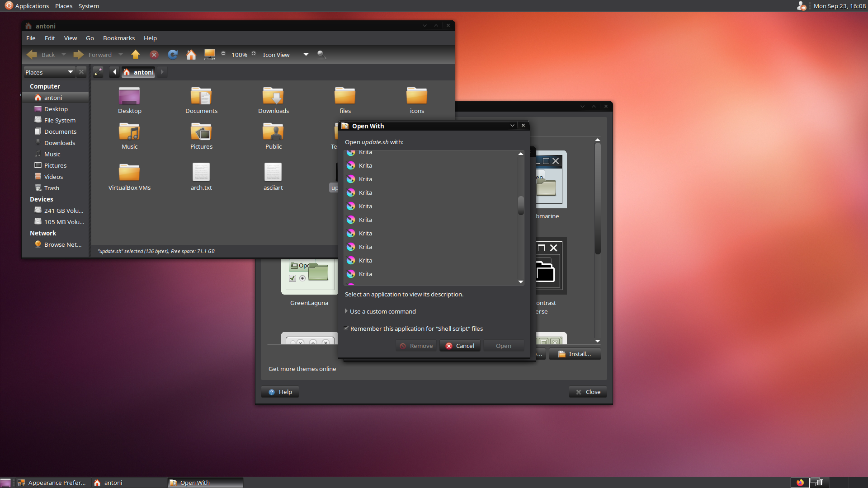Click Close in Appearance Preferences window
Screen dimensions: 868x488
(x=588, y=392)
